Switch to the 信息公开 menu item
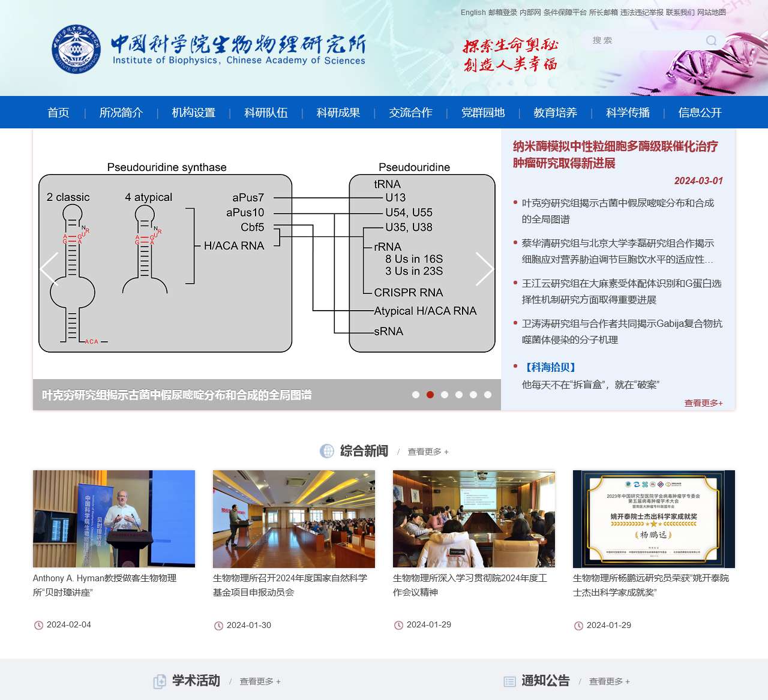768x700 pixels. click(700, 112)
